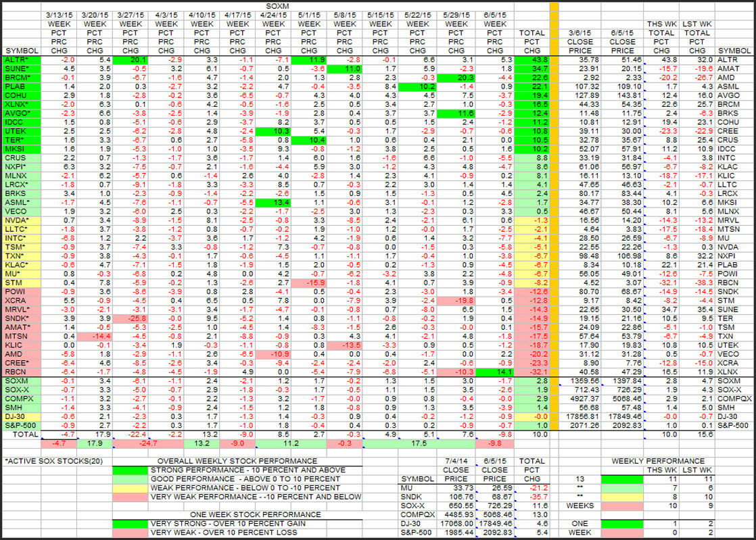Select the WEEKLY PERFORMANCE heading on the right

(x=658, y=462)
